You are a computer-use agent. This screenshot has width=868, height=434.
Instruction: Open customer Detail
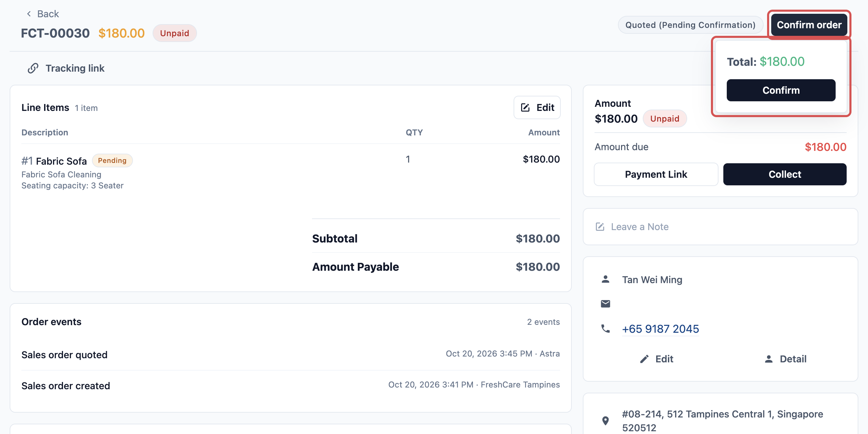pyautogui.click(x=786, y=359)
